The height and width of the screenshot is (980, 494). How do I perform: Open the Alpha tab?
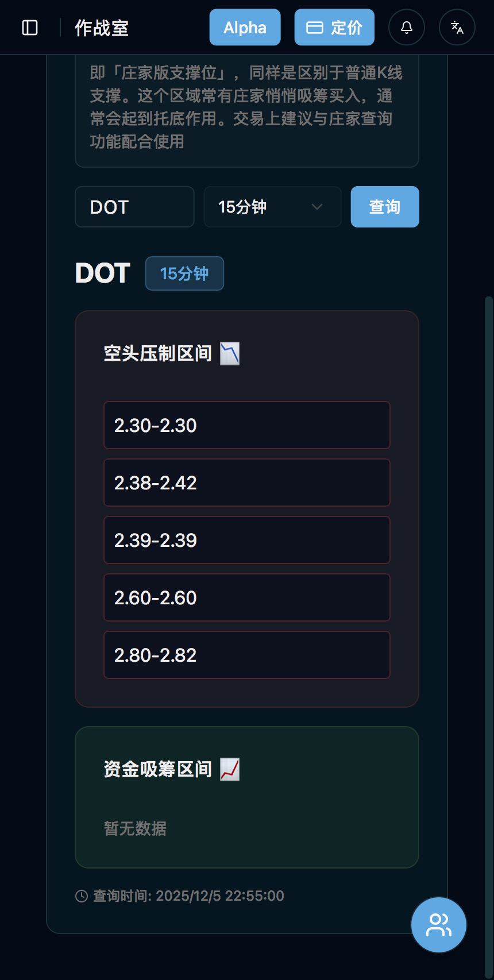pos(245,28)
